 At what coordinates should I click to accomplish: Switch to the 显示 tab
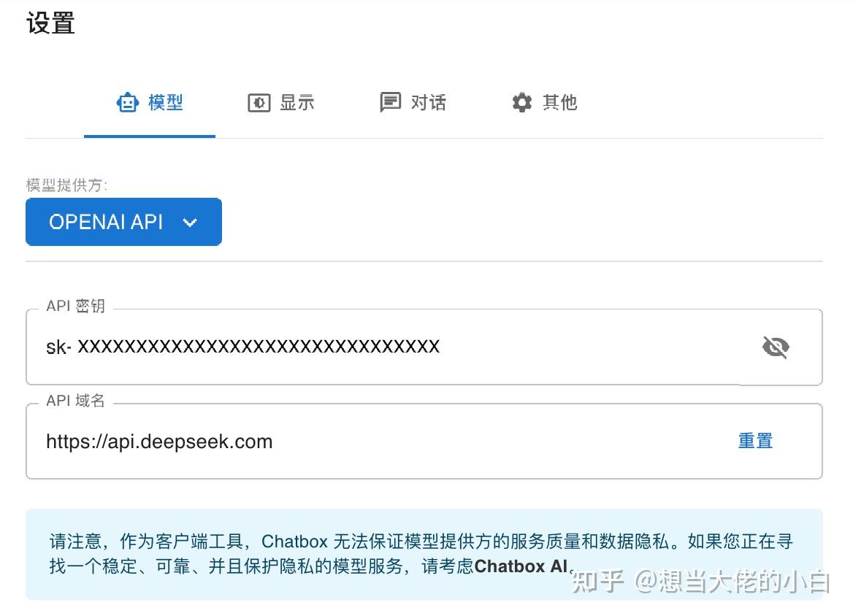click(x=281, y=103)
